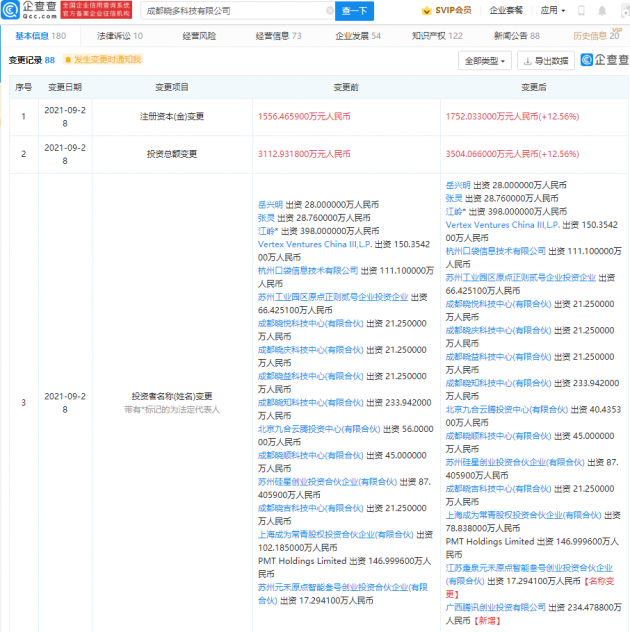Select 1556.465900万元人民币 registered capital value
The width and height of the screenshot is (630, 632).
(x=304, y=116)
